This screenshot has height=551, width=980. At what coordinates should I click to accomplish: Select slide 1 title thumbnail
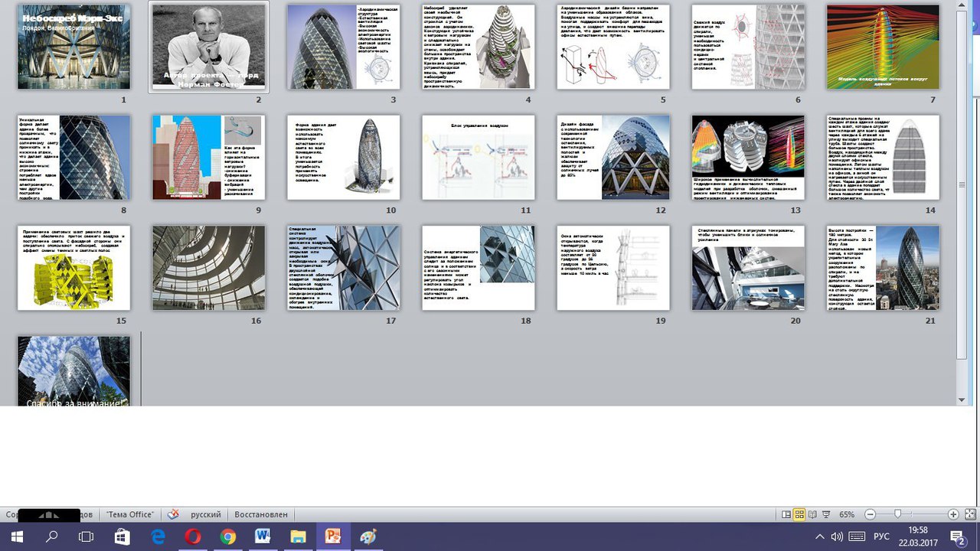click(x=74, y=47)
